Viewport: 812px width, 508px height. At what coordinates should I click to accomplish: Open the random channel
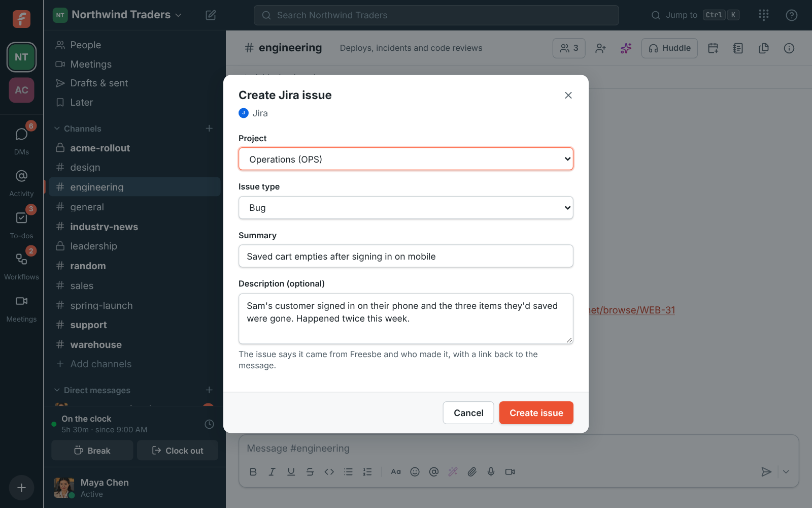click(x=134, y=266)
